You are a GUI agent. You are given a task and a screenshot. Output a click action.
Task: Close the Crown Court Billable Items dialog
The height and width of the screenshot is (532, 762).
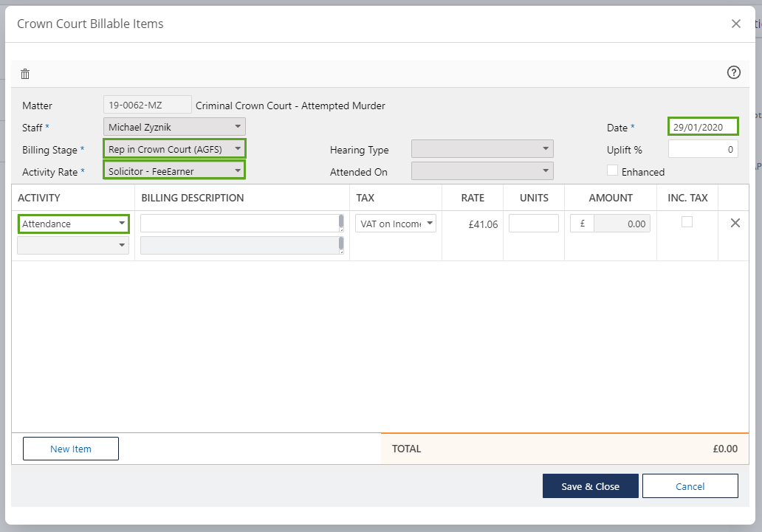pos(735,24)
